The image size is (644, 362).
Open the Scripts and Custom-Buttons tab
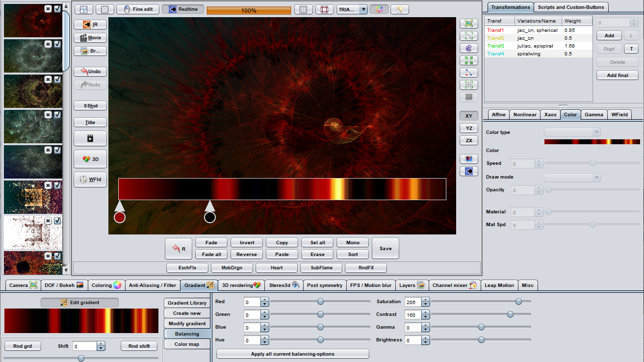tap(571, 7)
